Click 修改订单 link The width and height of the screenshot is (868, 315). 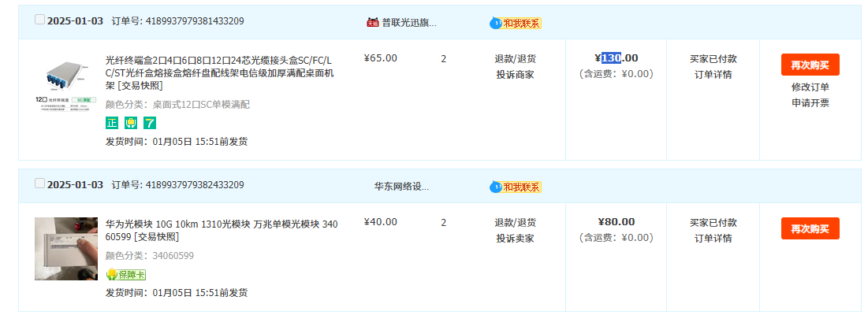click(810, 87)
